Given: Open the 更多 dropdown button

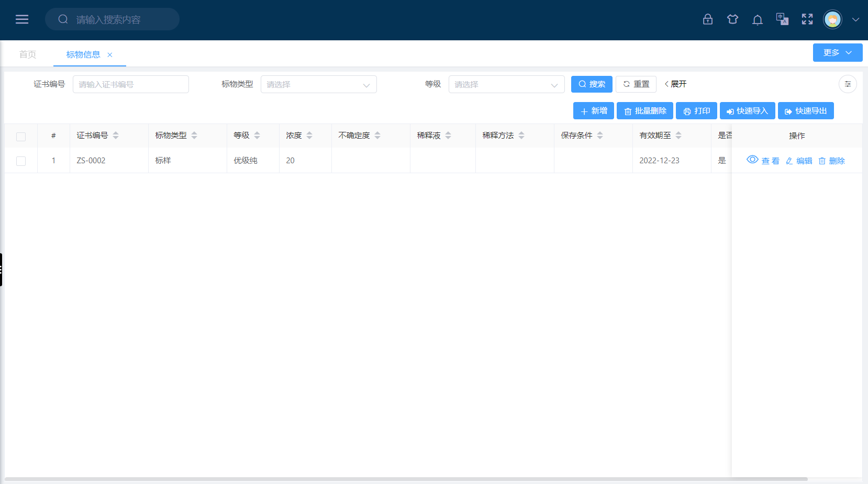Looking at the screenshot, I should pos(838,52).
